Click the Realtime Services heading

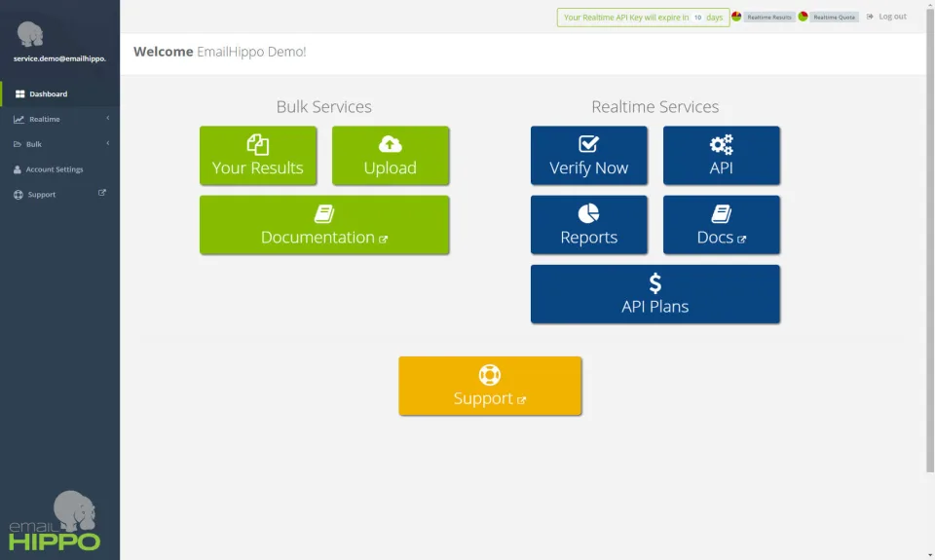(x=654, y=106)
